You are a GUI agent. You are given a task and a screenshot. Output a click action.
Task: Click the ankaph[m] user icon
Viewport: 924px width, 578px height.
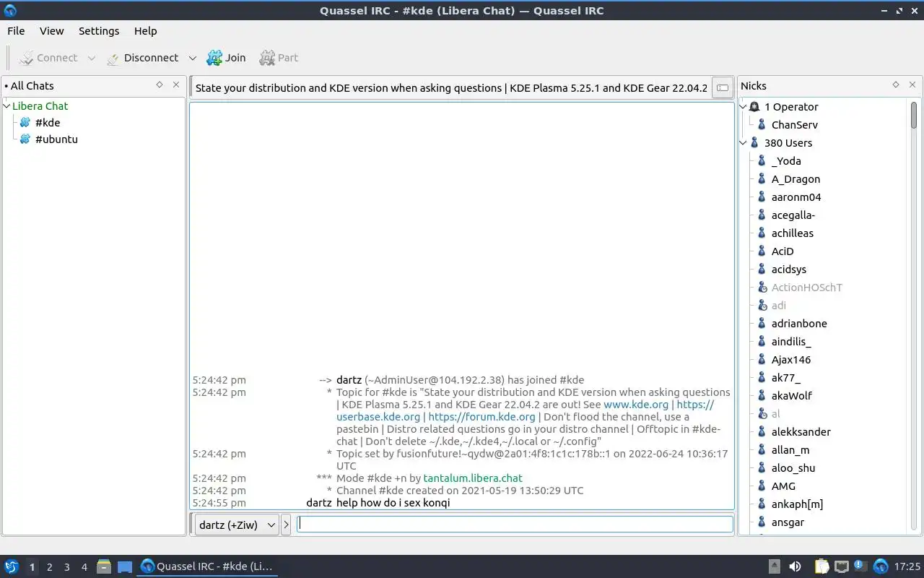tap(762, 504)
